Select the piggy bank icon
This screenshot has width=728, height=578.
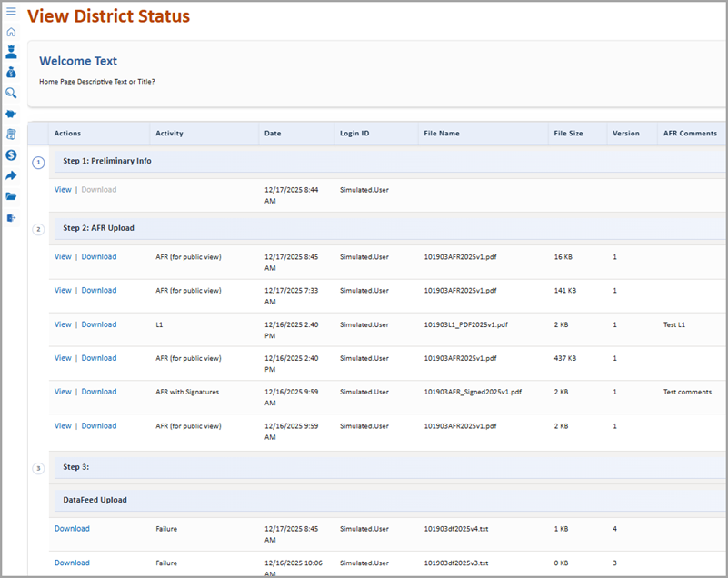pos(12,114)
